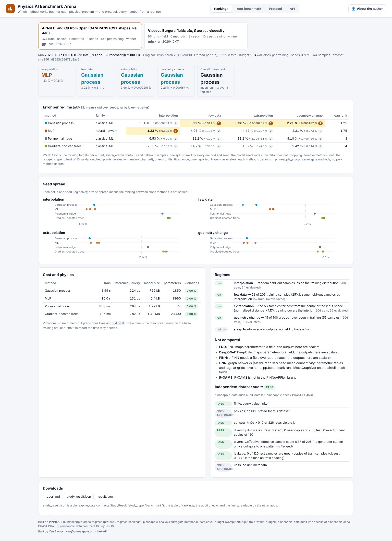Select the Viscous Burgers fields benchmark card
This screenshot has width=392, height=541.
(x=196, y=36)
